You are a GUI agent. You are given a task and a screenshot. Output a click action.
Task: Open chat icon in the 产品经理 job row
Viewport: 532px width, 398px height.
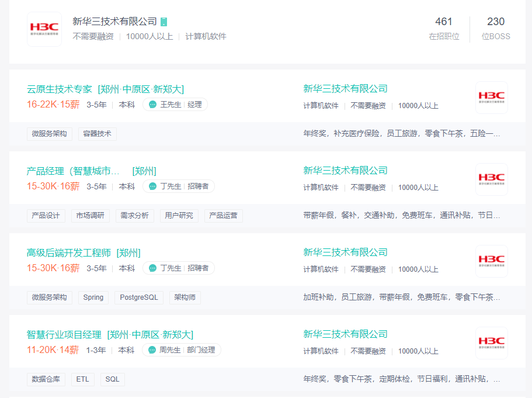pos(153,186)
